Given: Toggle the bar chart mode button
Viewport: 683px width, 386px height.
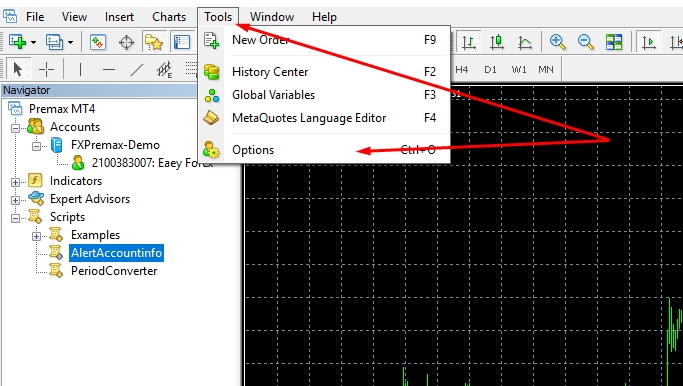Looking at the screenshot, I should click(469, 42).
